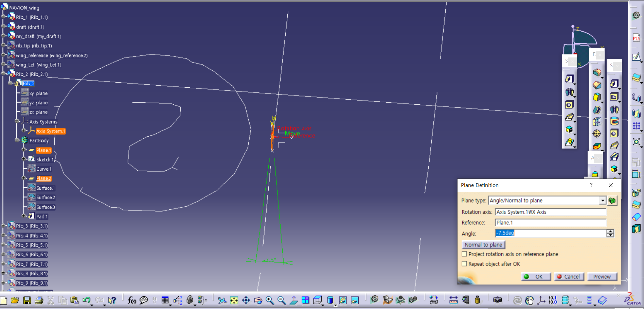Select NAVION_wing root node
This screenshot has width=644, height=309.
24,7
